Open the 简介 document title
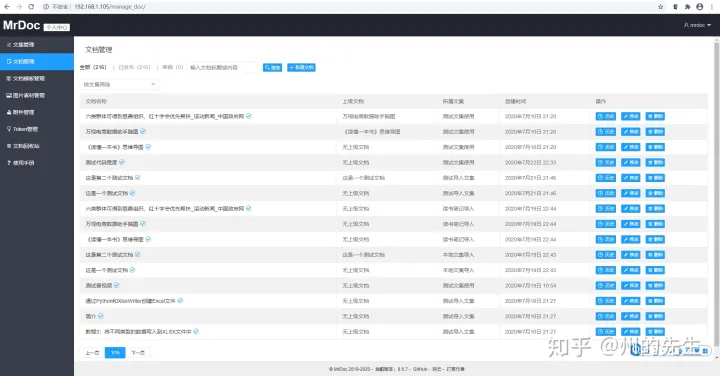The width and height of the screenshot is (720, 376). coord(91,316)
